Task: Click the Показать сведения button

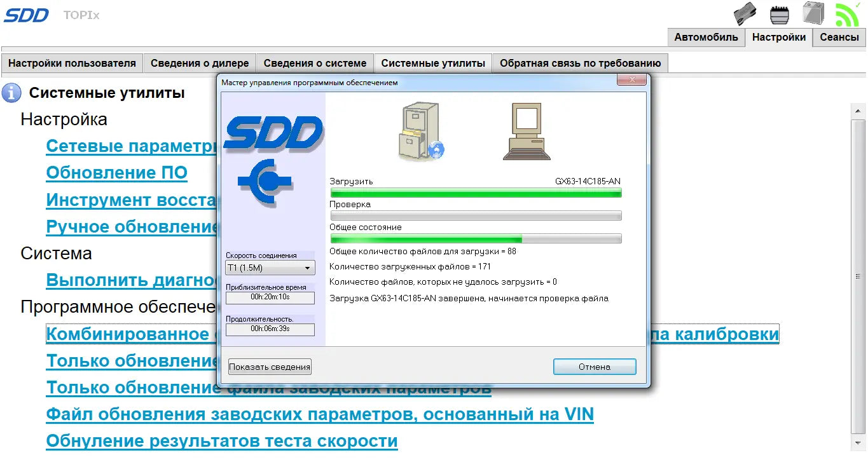Action: pos(270,367)
